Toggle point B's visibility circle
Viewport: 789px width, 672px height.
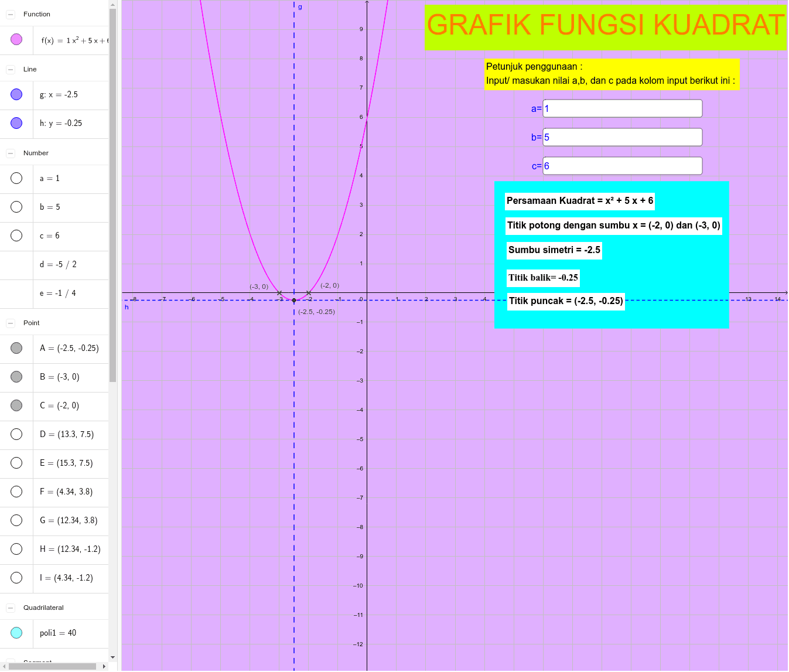16,377
